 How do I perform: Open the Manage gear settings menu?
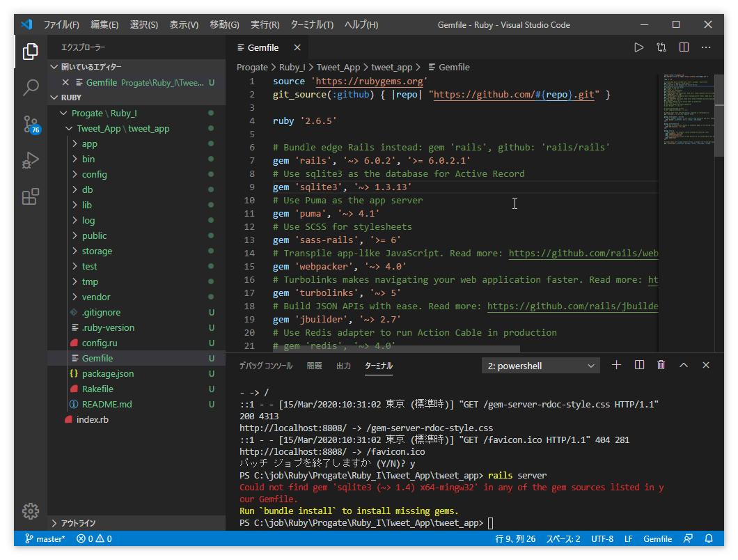[x=31, y=511]
